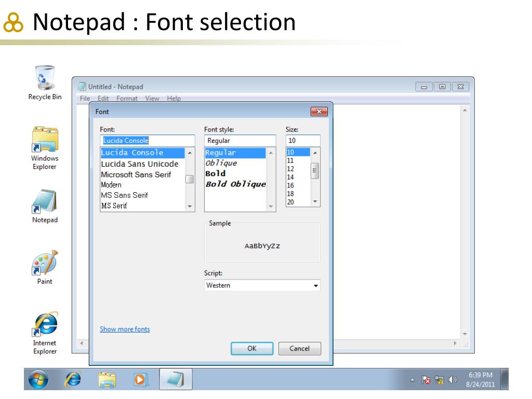Click the Notepad title bar document icon
The width and height of the screenshot is (532, 399).
[82, 87]
